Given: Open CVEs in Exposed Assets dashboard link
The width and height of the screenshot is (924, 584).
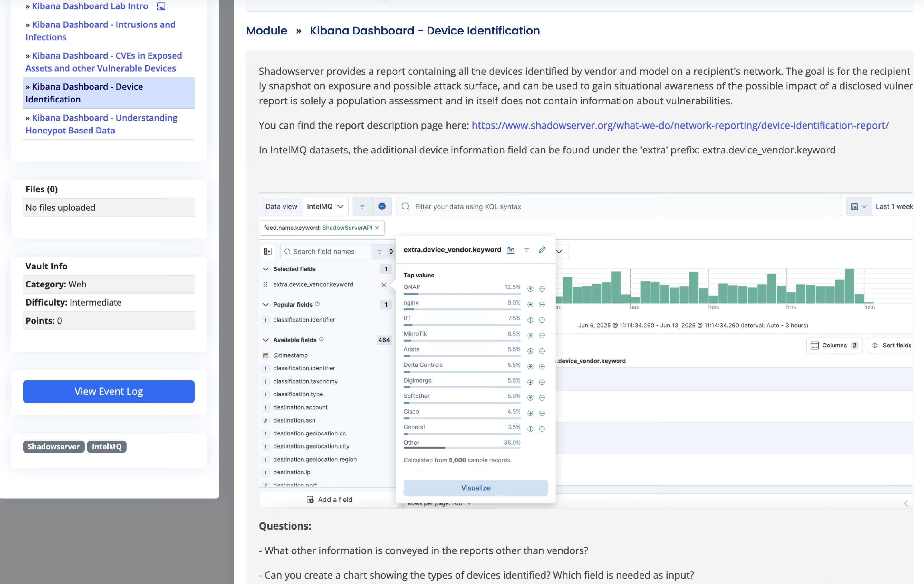Looking at the screenshot, I should tap(104, 62).
